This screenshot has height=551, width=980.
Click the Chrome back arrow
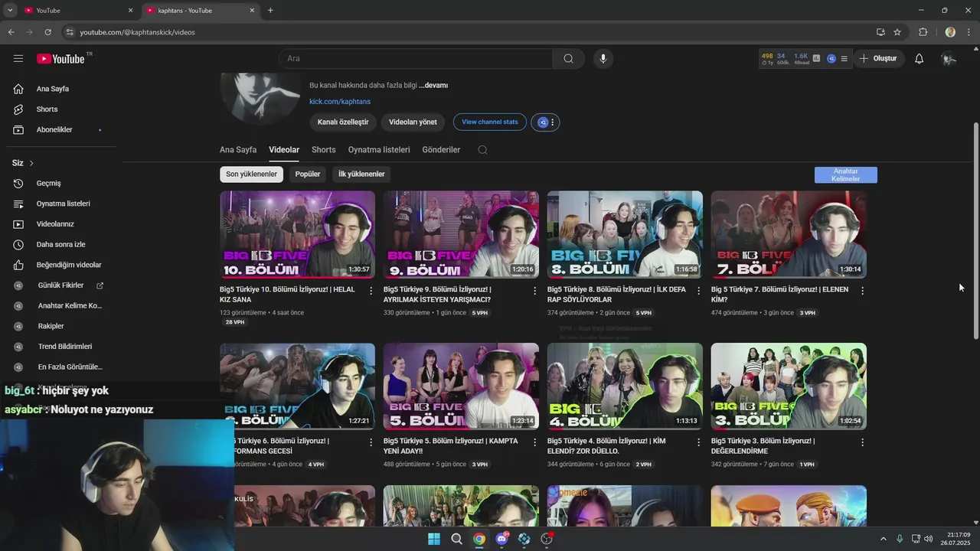11,32
